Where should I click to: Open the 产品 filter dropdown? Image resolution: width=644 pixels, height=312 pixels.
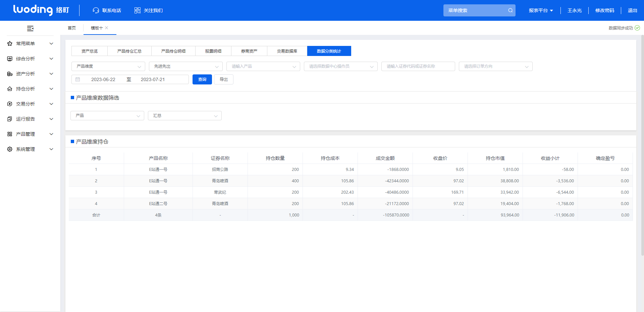click(107, 116)
